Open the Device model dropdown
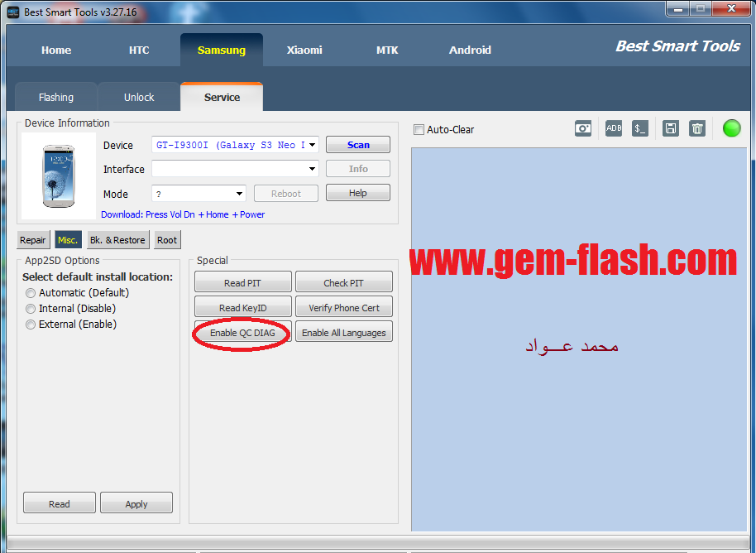This screenshot has height=553, width=756. (x=312, y=145)
